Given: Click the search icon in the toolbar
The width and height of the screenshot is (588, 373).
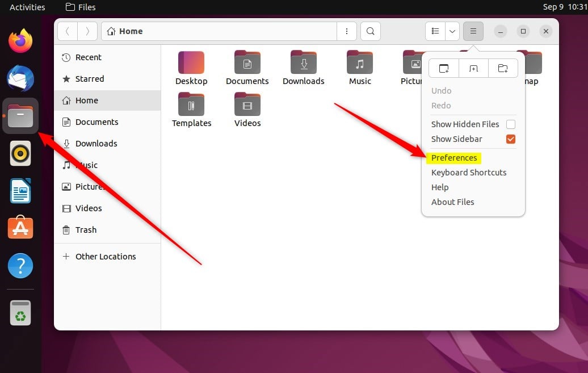Looking at the screenshot, I should (x=370, y=31).
